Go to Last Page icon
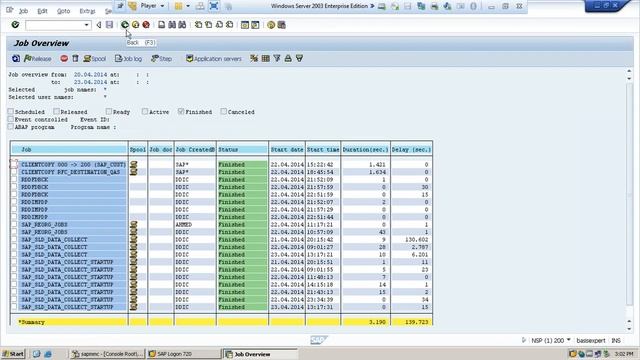The image size is (640, 360). point(229,25)
